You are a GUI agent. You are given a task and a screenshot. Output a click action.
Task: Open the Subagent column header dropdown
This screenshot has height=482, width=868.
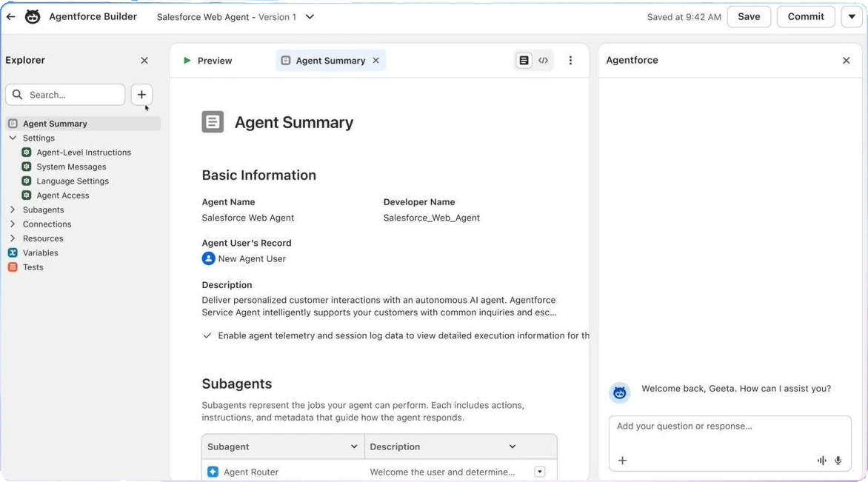354,446
